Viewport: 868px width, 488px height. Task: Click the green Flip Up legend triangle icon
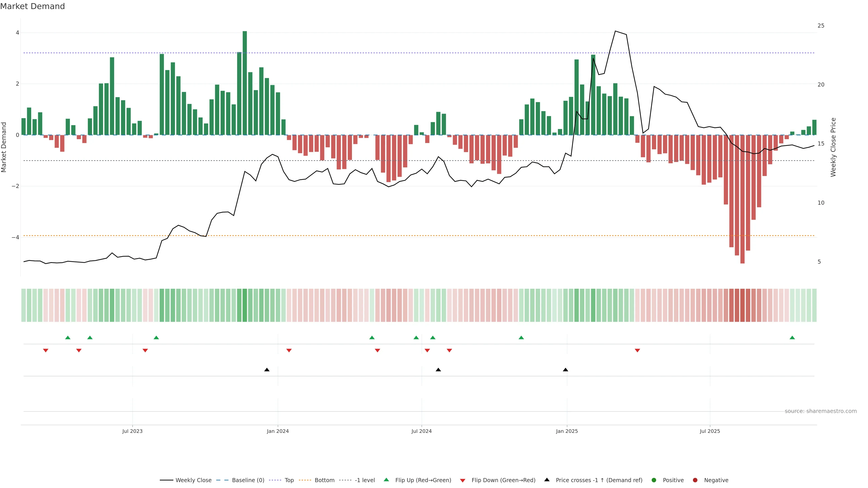coord(386,480)
